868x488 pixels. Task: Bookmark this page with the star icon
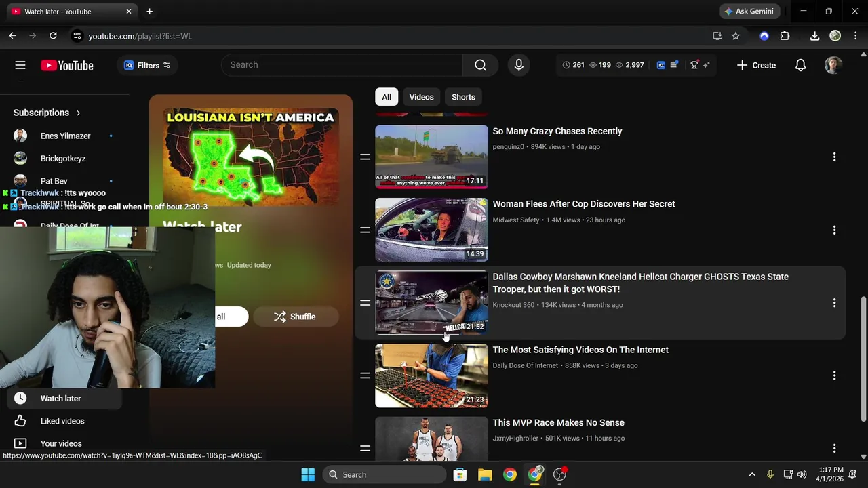point(736,36)
